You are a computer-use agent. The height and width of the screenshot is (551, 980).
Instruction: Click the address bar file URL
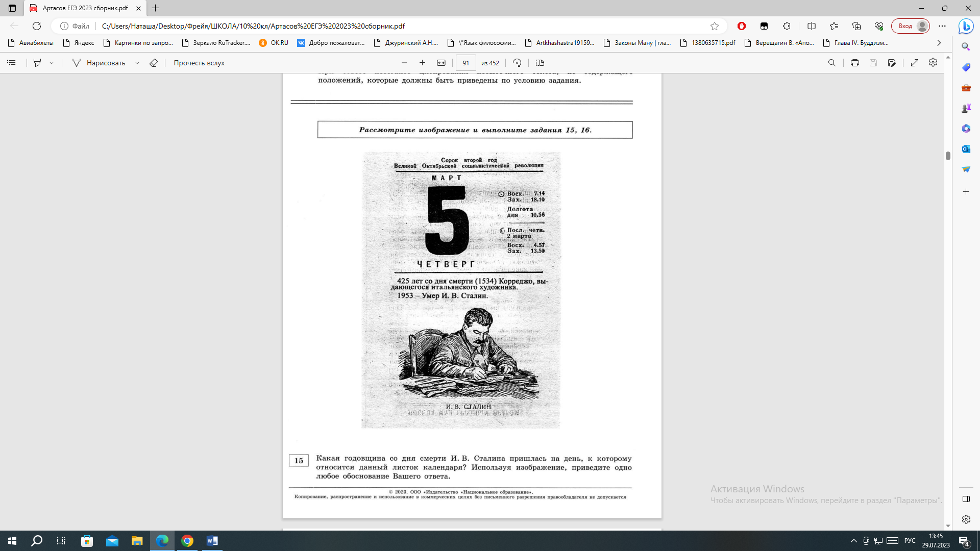point(253,26)
